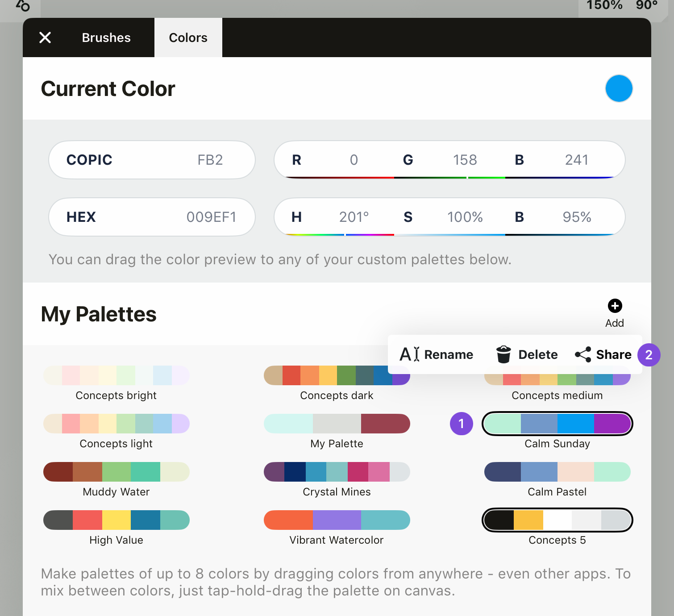The height and width of the screenshot is (616, 674).
Task: Click the blue B value 241
Action: coord(576,160)
